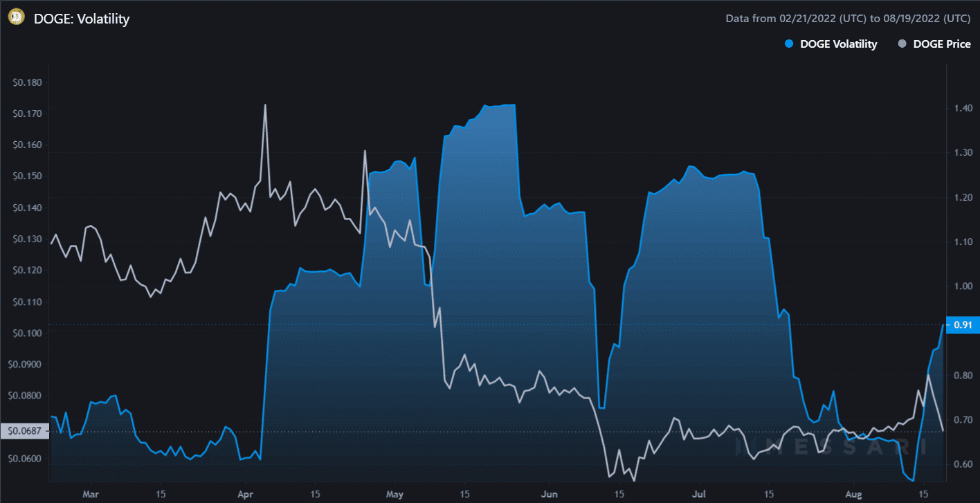The width and height of the screenshot is (980, 503).
Task: Click the $0.160 price axis label
Action: point(27,145)
